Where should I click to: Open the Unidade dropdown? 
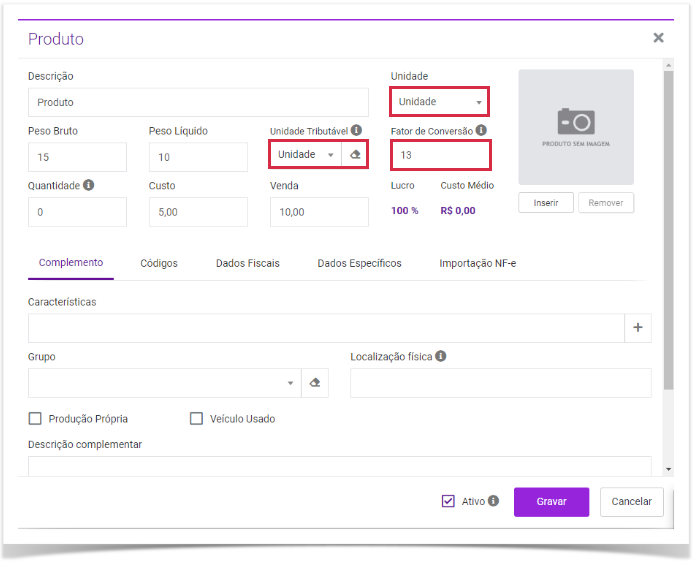point(440,102)
